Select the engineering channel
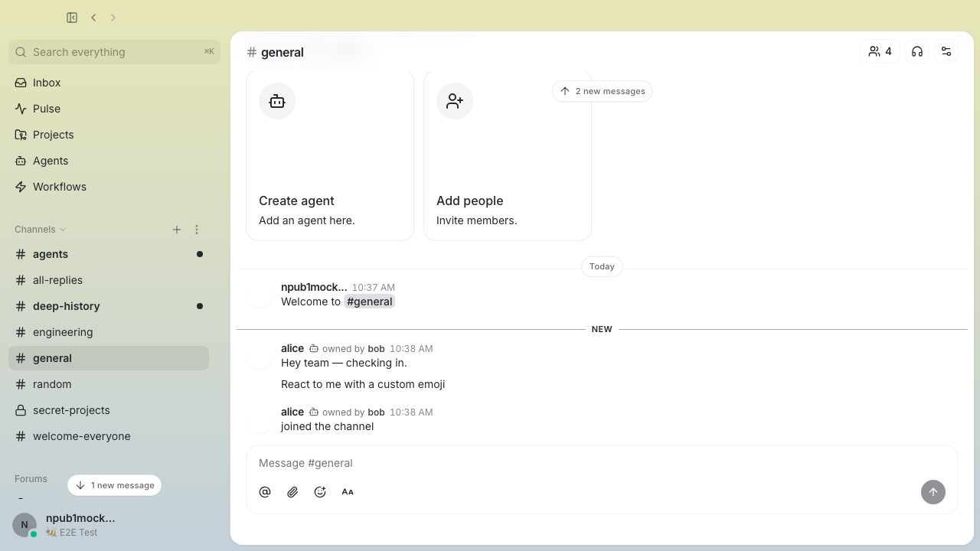Screen dimensions: 980x551 (x=109, y=332)
